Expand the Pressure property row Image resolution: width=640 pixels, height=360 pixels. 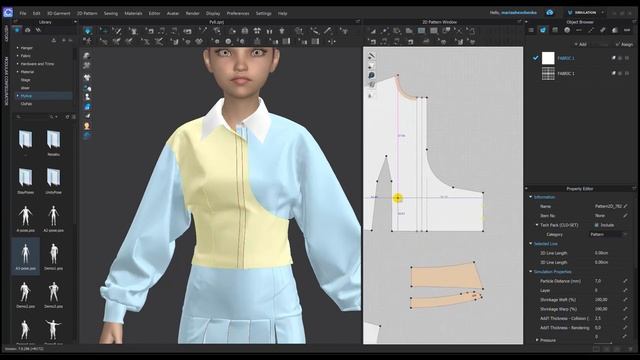[x=537, y=340]
